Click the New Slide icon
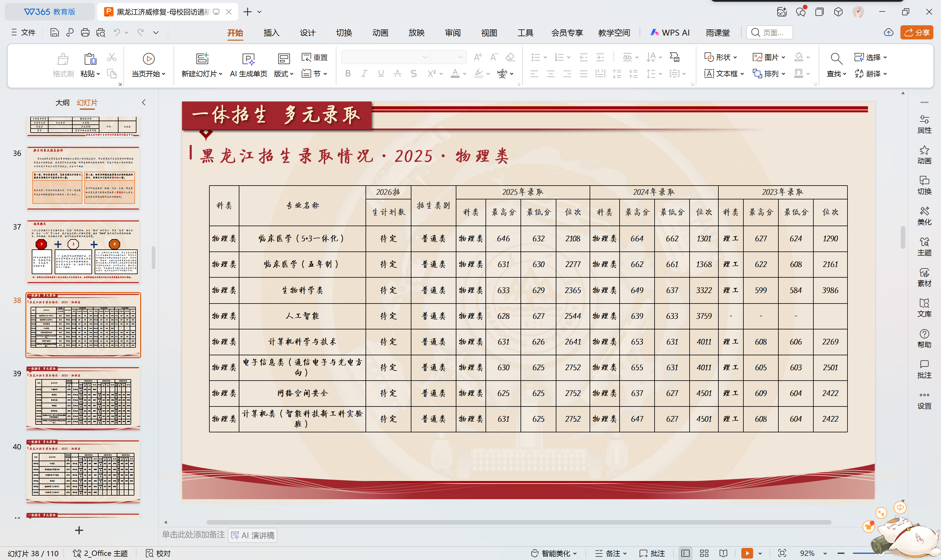Image resolution: width=941 pixels, height=560 pixels. click(x=202, y=59)
